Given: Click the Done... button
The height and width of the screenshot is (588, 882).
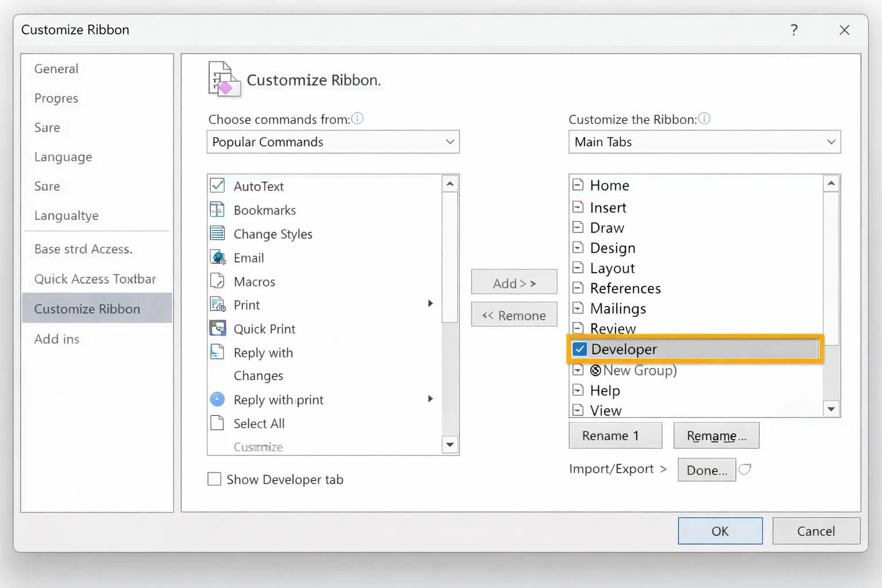Looking at the screenshot, I should coord(707,470).
